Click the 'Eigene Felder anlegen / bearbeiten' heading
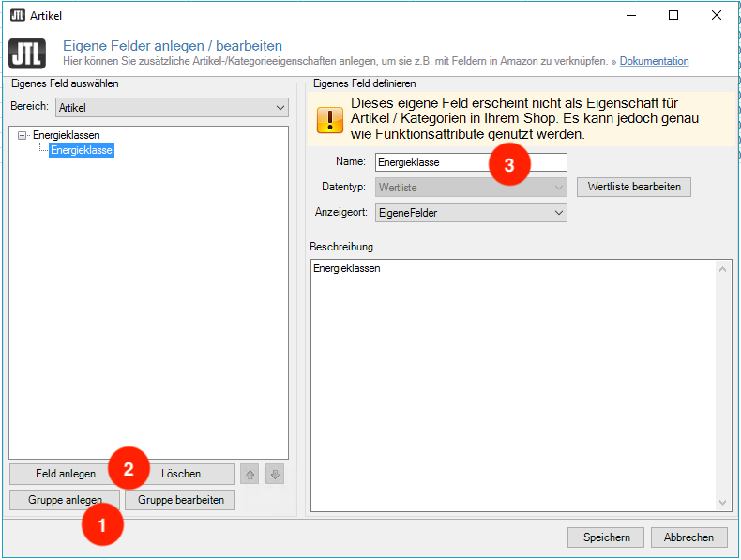The image size is (741, 560). (173, 46)
